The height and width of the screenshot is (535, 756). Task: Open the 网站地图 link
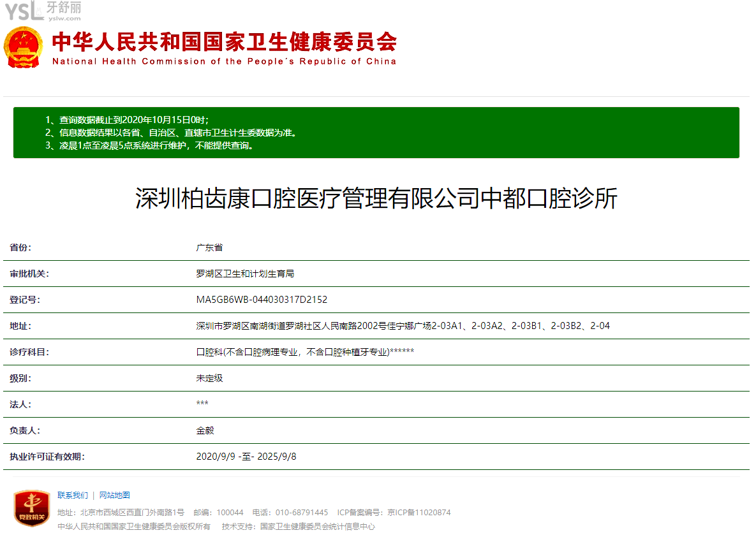click(115, 495)
